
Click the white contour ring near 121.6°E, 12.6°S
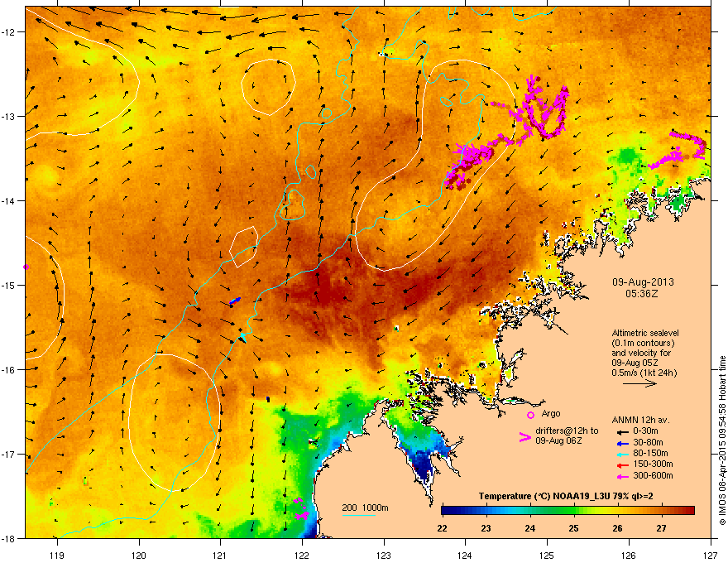[268, 87]
